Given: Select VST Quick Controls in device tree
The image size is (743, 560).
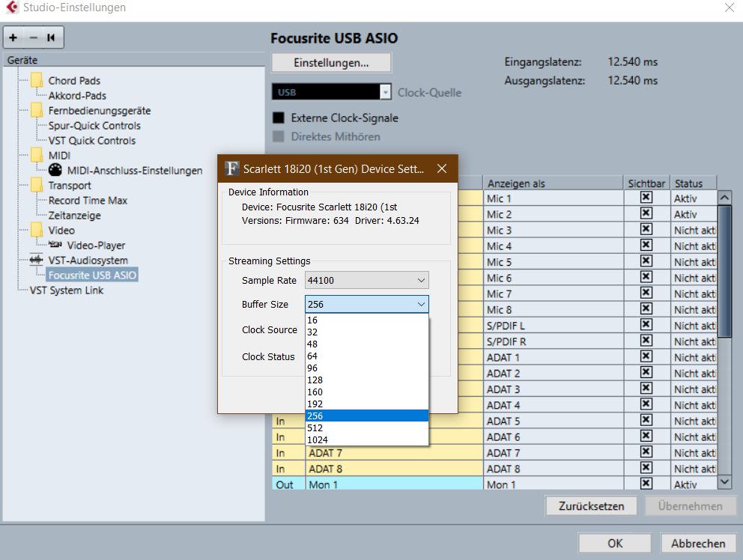Looking at the screenshot, I should [92, 140].
